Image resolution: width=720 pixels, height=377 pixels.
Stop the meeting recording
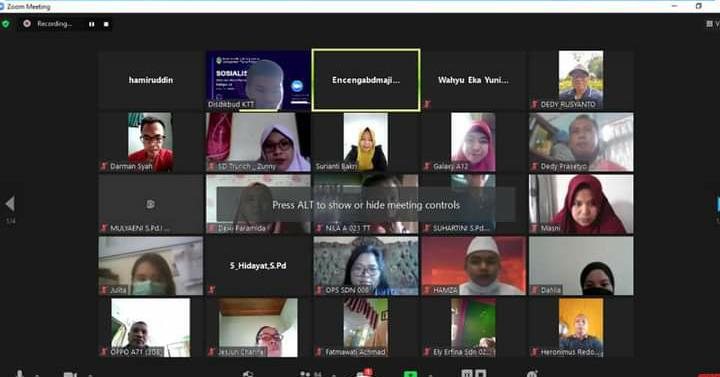[x=106, y=24]
